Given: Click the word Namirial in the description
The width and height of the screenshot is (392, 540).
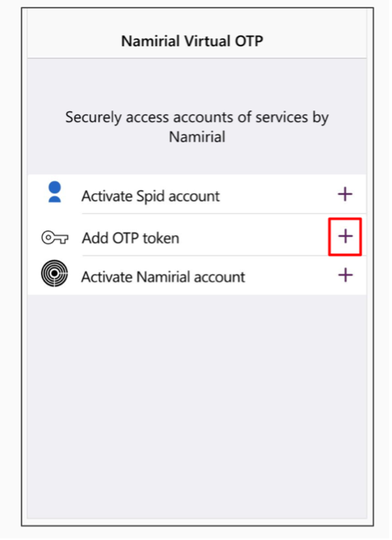Looking at the screenshot, I should pos(197,136).
